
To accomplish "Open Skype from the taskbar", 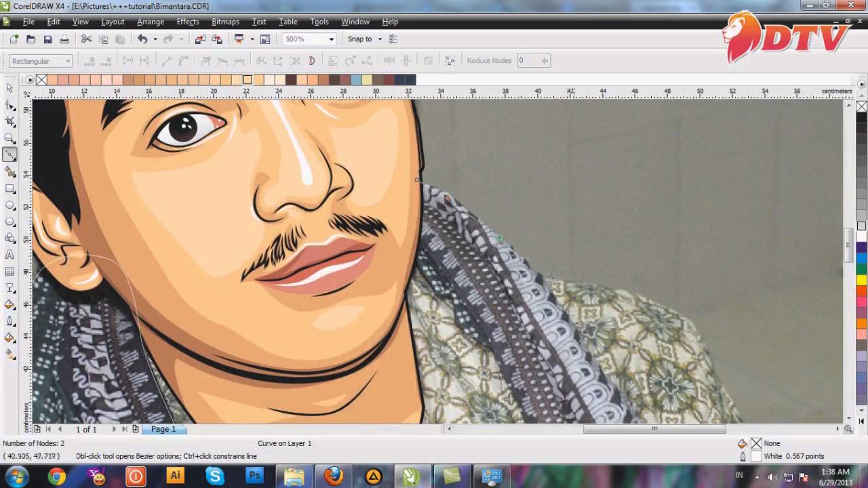I will [x=215, y=476].
